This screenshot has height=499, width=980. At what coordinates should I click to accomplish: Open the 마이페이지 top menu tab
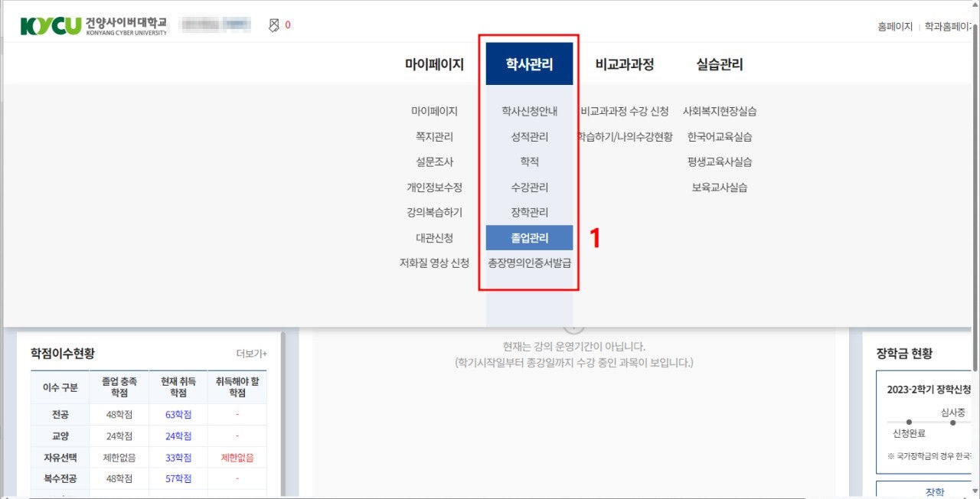tap(434, 64)
